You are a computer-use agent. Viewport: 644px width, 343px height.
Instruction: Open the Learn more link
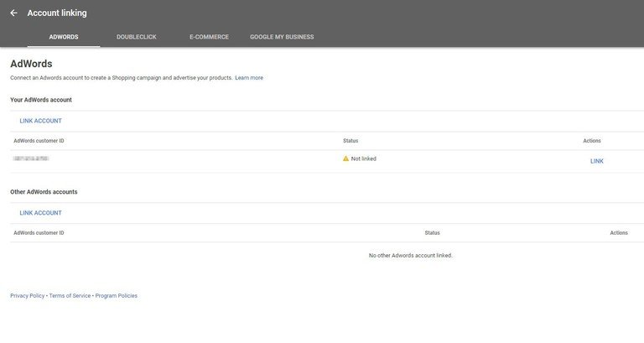click(249, 78)
